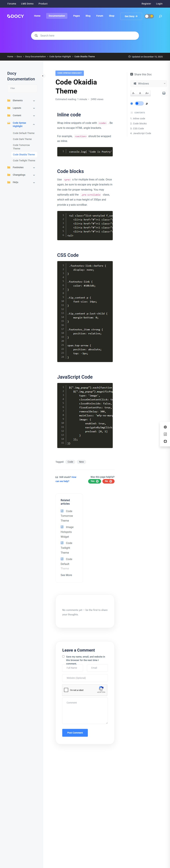Open Code Twilight Theme sidebar item
The image size is (170, 868).
tap(24, 160)
